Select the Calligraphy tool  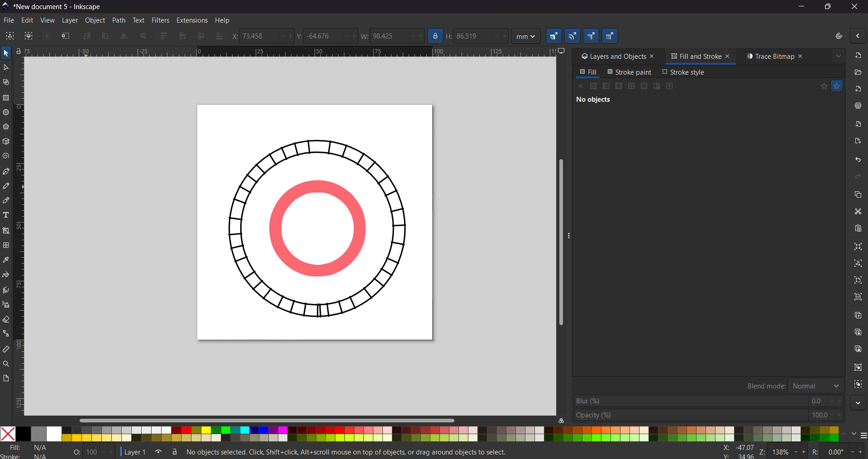pyautogui.click(x=6, y=200)
